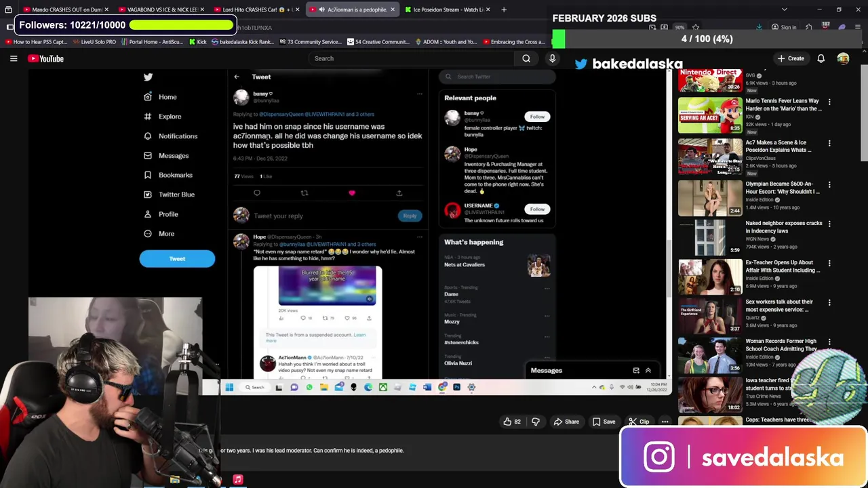868x488 pixels.
Task: Click the Windows Start icon in the video taskbar
Action: click(x=229, y=388)
